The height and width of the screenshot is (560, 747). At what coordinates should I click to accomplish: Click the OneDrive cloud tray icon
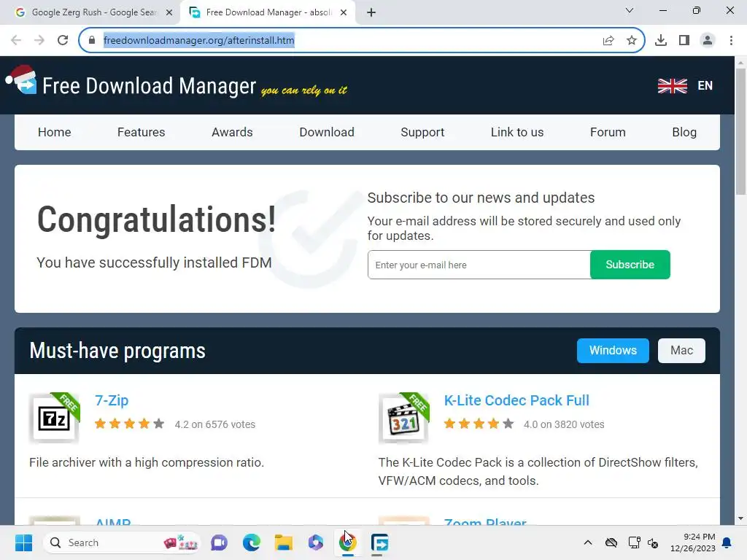611,542
